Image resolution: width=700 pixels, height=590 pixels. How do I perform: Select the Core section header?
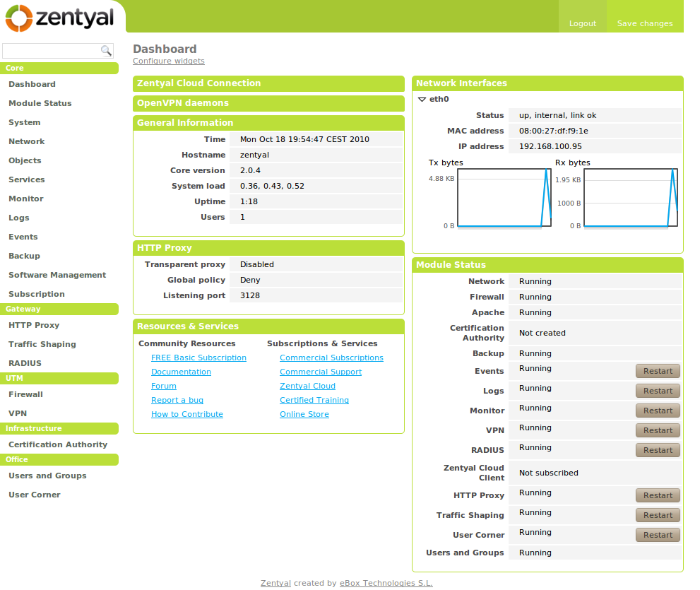click(59, 68)
